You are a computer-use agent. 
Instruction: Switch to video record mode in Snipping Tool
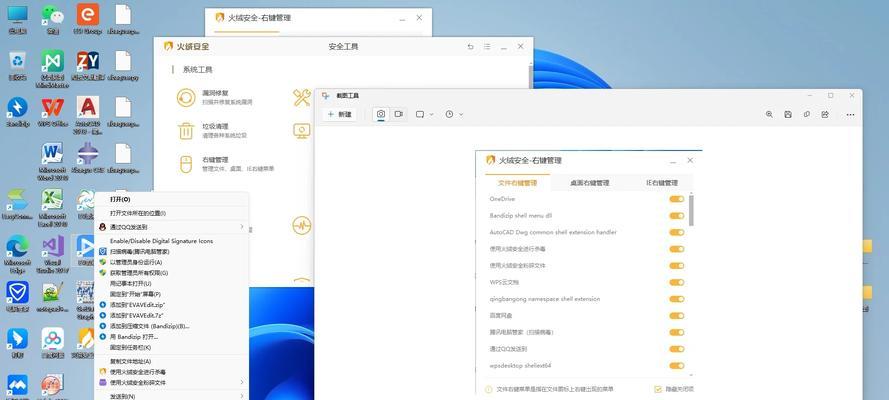pyautogui.click(x=399, y=114)
